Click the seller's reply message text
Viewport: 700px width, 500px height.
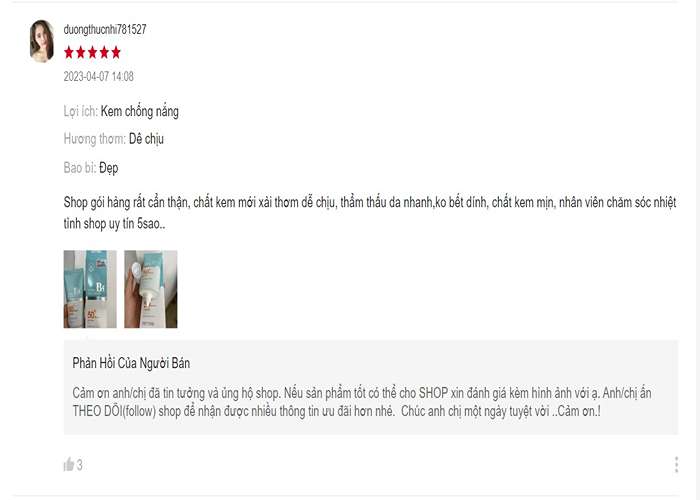click(362, 402)
